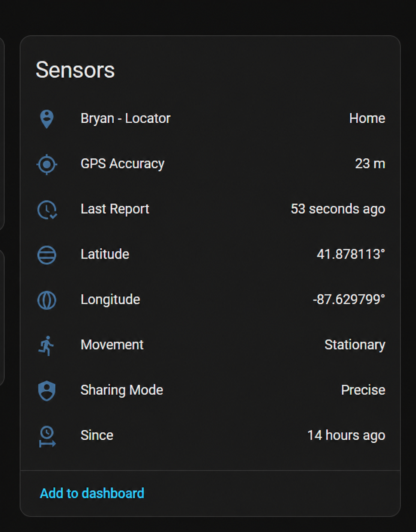Screen dimensions: 416x532
Task: Click the Home state value
Action: 367,119
